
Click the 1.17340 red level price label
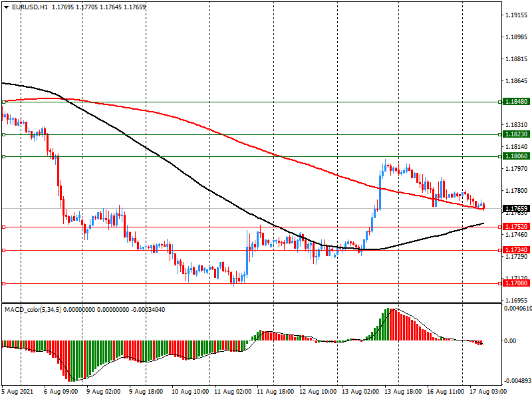click(516, 250)
